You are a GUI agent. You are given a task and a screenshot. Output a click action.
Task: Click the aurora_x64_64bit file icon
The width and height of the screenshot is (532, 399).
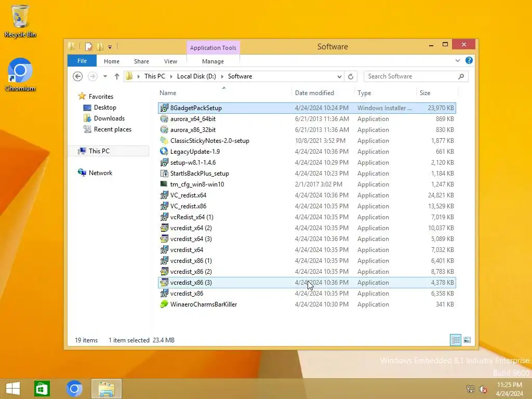(164, 119)
